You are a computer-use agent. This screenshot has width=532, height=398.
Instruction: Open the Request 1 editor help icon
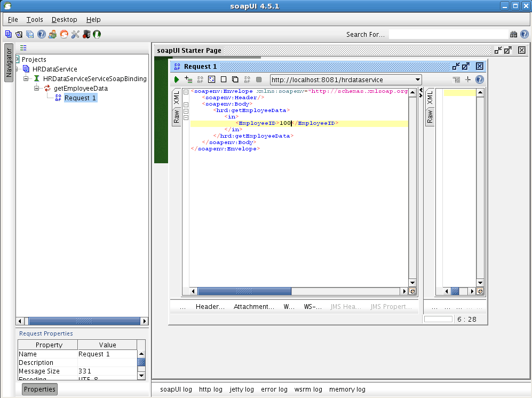click(479, 79)
